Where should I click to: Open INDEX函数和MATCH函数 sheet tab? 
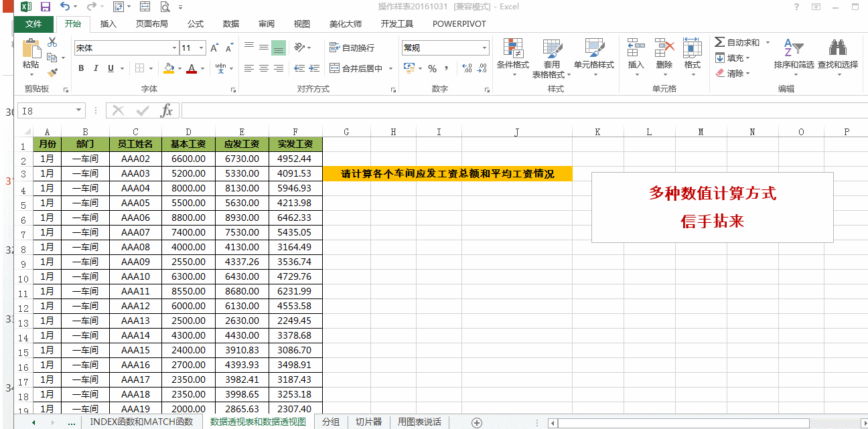[141, 422]
